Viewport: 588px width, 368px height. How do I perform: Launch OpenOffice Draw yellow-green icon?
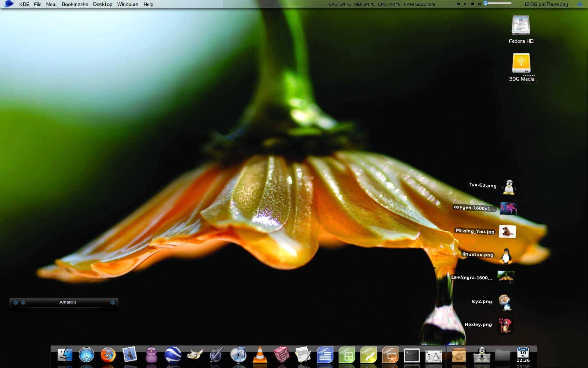click(x=369, y=355)
